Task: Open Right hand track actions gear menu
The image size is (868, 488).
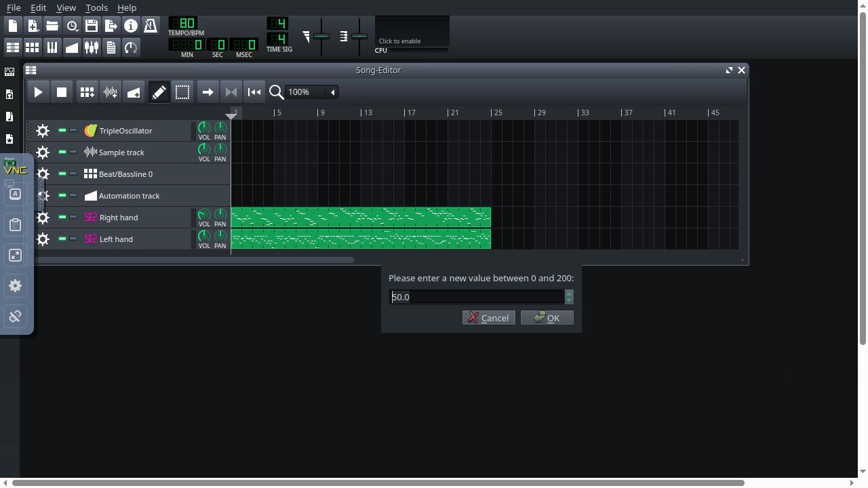Action: pos(43,218)
